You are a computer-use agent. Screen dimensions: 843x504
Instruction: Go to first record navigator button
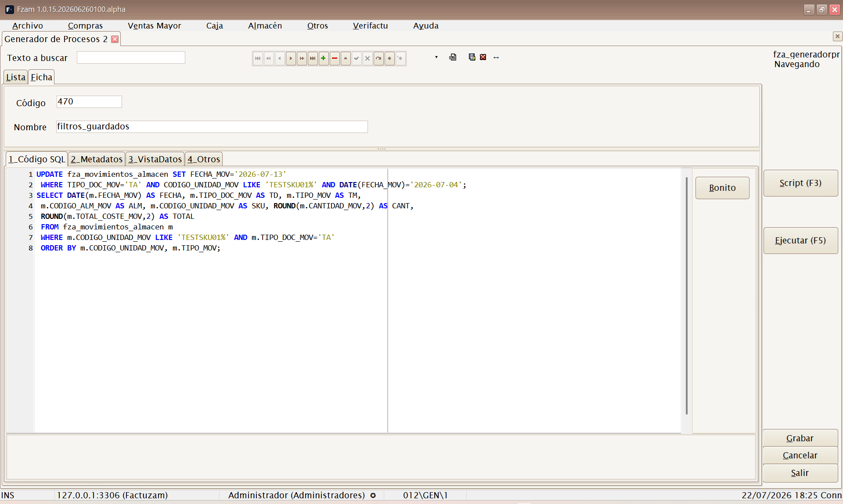(x=258, y=58)
